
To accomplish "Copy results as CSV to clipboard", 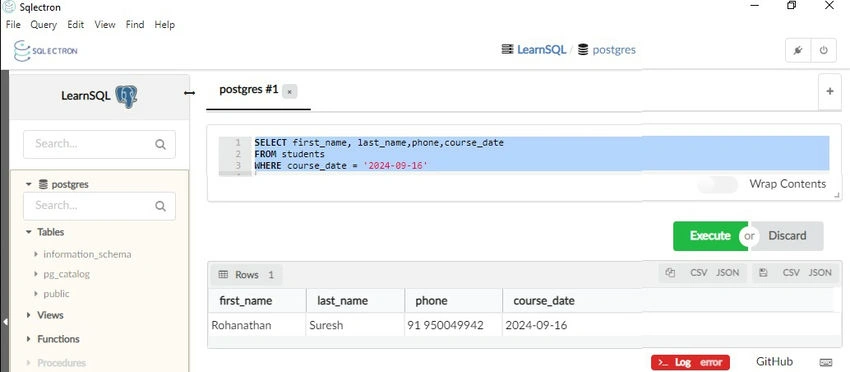I will (x=699, y=273).
